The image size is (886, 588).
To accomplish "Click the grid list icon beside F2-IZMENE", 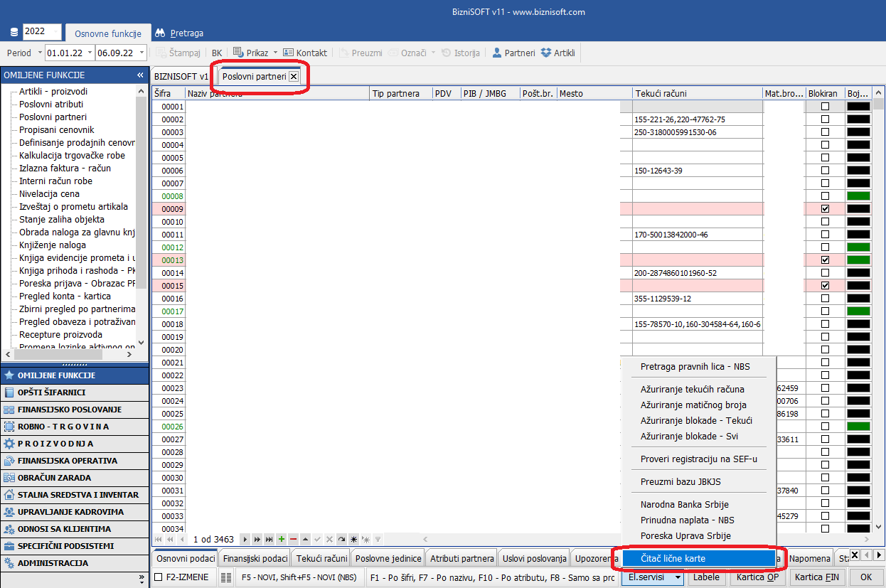I will coord(226,577).
